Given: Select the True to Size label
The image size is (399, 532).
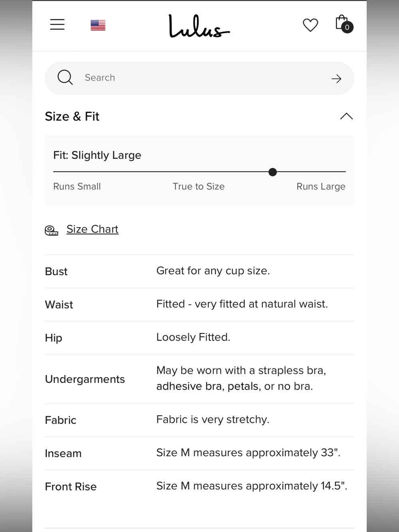Looking at the screenshot, I should [199, 186].
